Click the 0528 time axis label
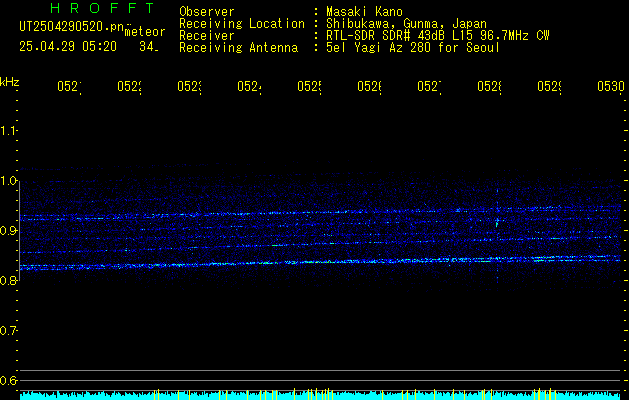629x400 pixels. click(489, 86)
